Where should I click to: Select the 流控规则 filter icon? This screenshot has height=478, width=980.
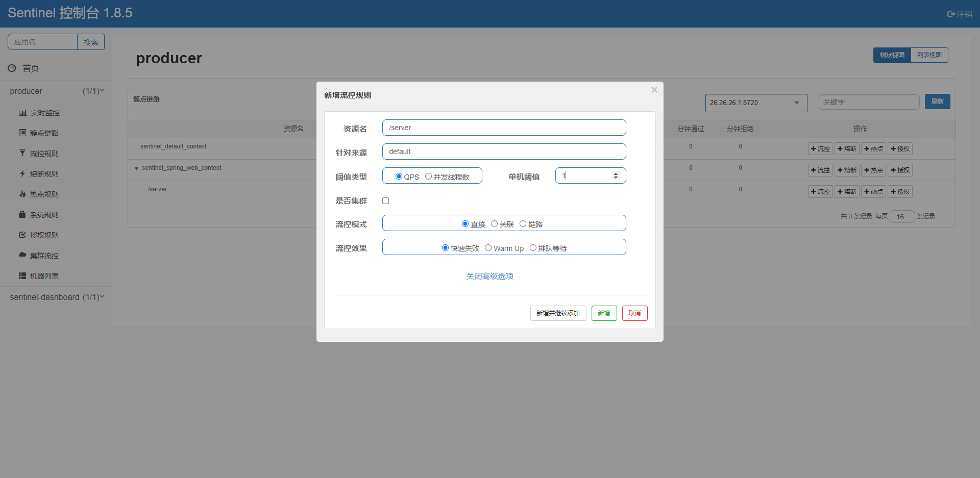[x=22, y=153]
